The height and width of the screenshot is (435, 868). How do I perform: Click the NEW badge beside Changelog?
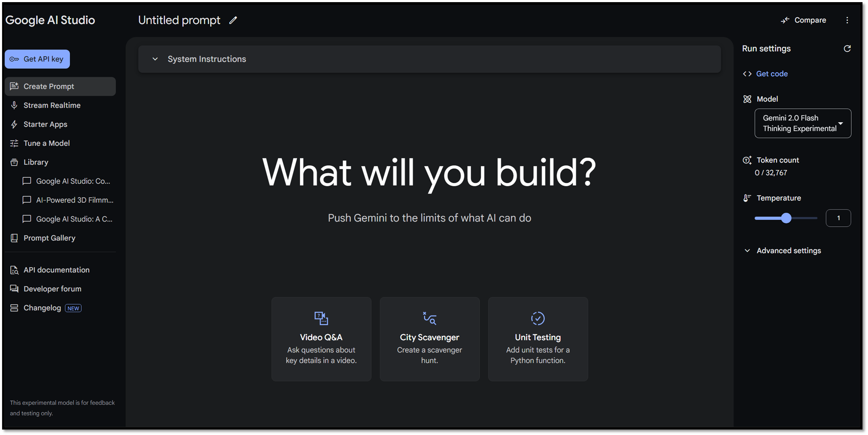(x=73, y=308)
